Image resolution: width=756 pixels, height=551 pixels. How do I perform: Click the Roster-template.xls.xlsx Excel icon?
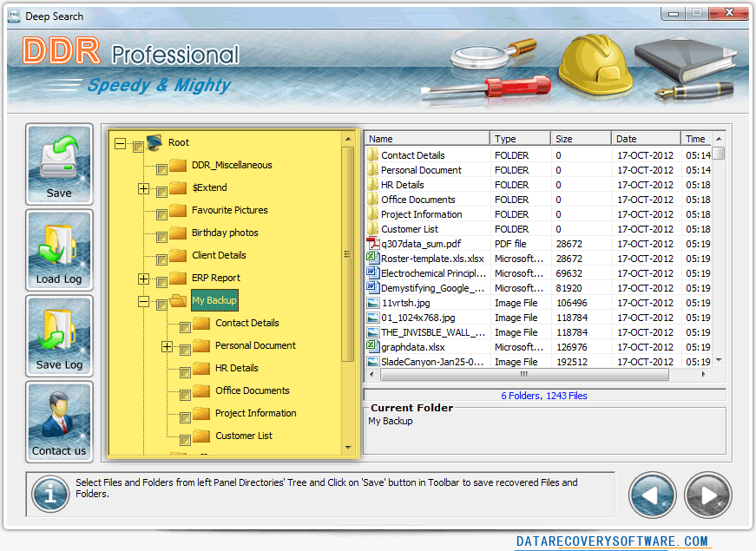coord(372,258)
